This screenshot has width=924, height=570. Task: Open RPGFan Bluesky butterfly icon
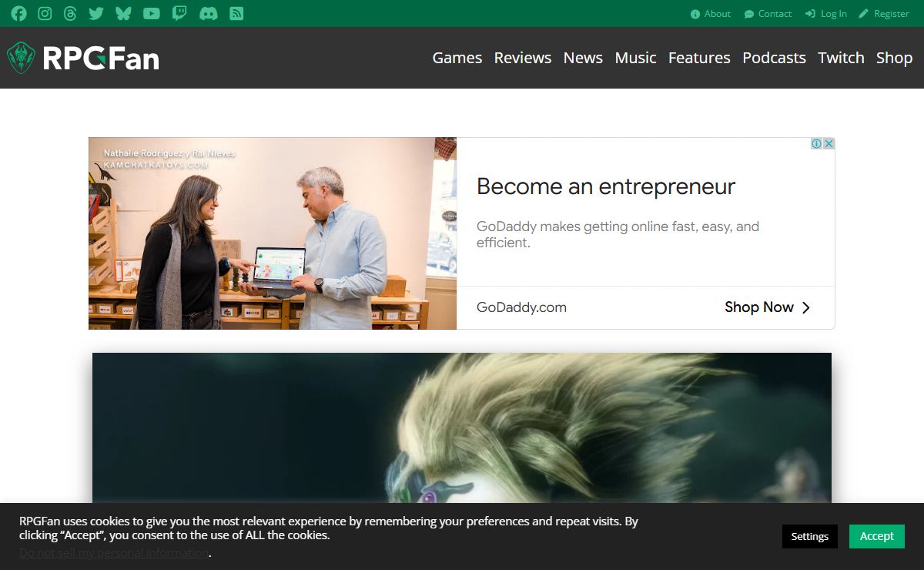[x=123, y=14]
